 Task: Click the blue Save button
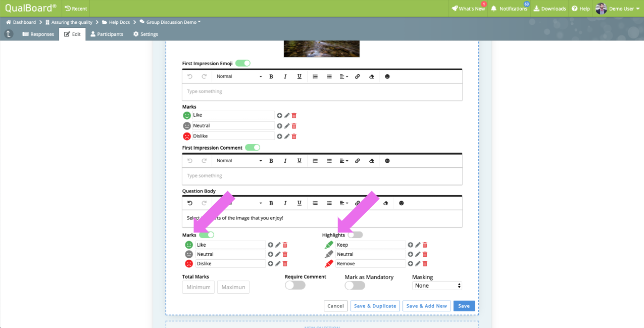point(464,306)
